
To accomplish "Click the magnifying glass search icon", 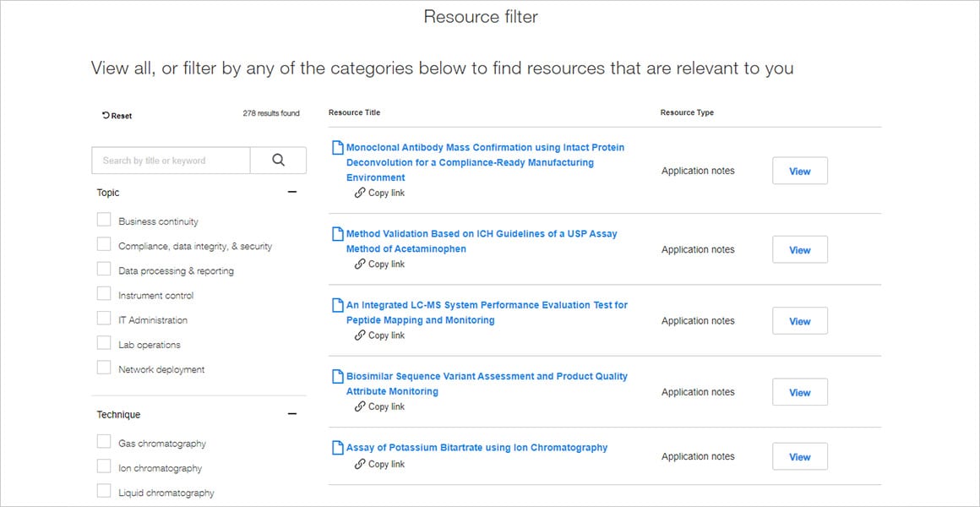I will coord(278,161).
